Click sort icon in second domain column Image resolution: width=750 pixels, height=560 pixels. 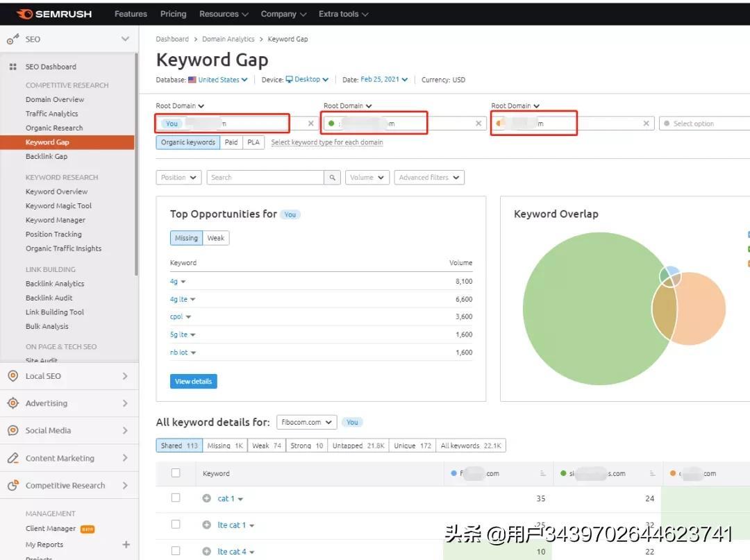click(x=652, y=473)
